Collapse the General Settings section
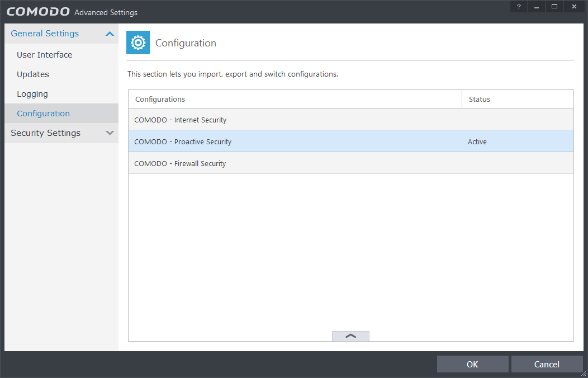Viewport: 588px width, 378px height. click(x=110, y=34)
